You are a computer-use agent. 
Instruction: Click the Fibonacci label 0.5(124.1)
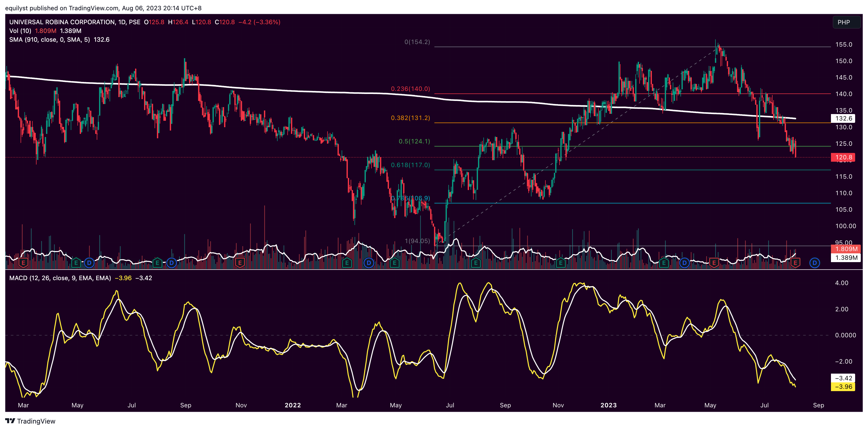414,141
